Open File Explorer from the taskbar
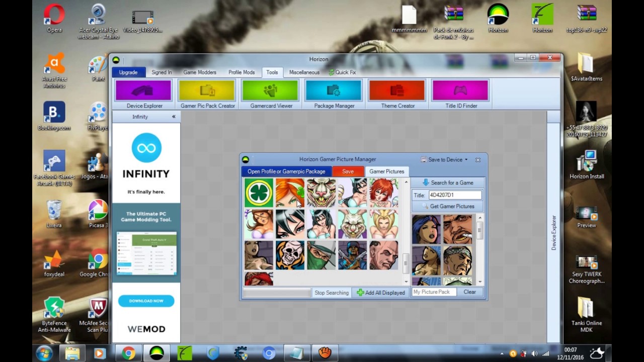This screenshot has width=644, height=362. (72, 353)
